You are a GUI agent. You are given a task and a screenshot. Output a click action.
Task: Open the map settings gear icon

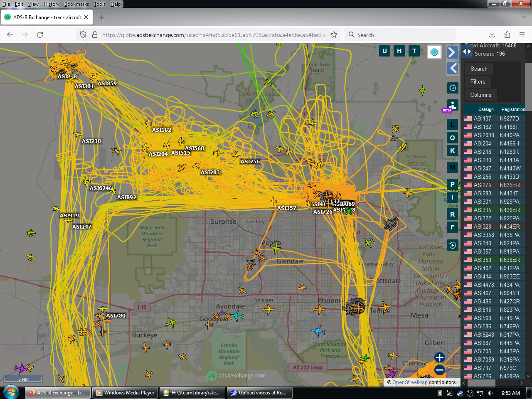(x=453, y=88)
